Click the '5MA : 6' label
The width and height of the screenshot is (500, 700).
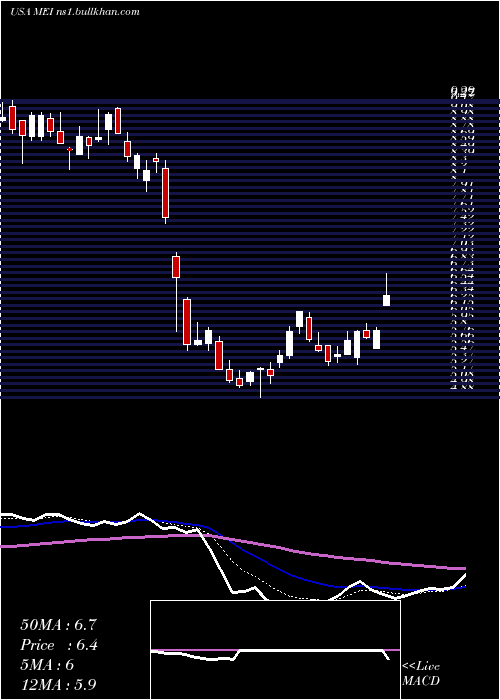tap(47, 665)
